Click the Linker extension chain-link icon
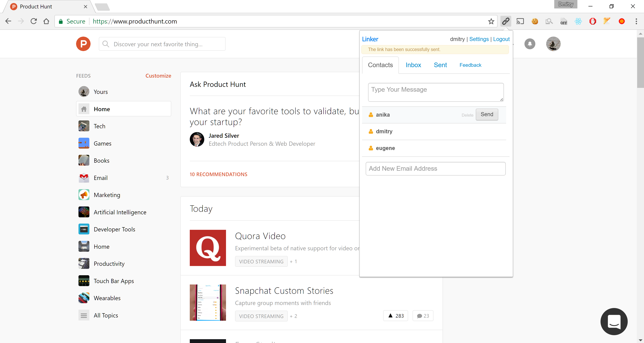This screenshot has width=644, height=343. pyautogui.click(x=506, y=21)
